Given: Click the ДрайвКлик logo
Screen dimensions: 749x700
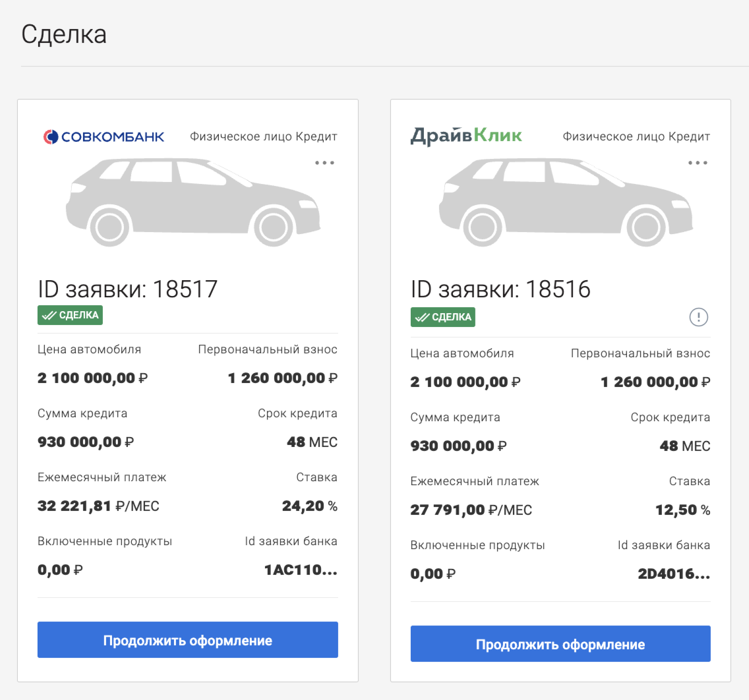Looking at the screenshot, I should pos(466,136).
